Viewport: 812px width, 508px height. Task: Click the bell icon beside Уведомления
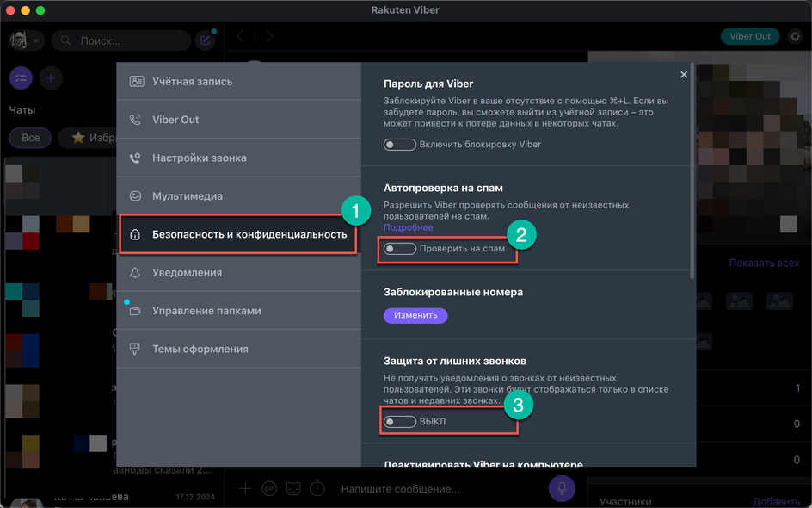[135, 273]
